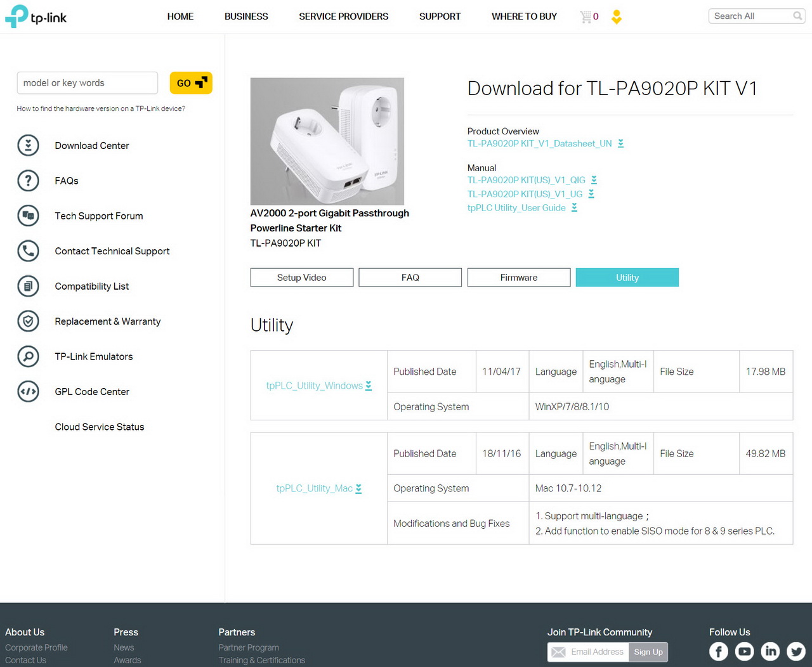The height and width of the screenshot is (667, 812).
Task: Click the Replacement & Warranty shield icon
Action: 28,321
